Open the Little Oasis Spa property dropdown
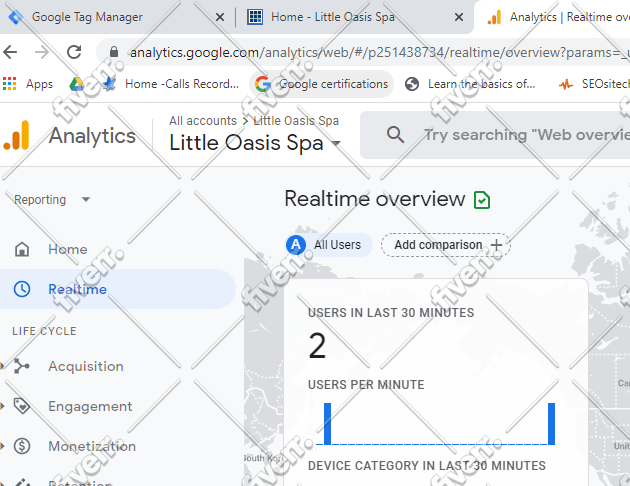The width and height of the screenshot is (630, 486). pos(255,143)
